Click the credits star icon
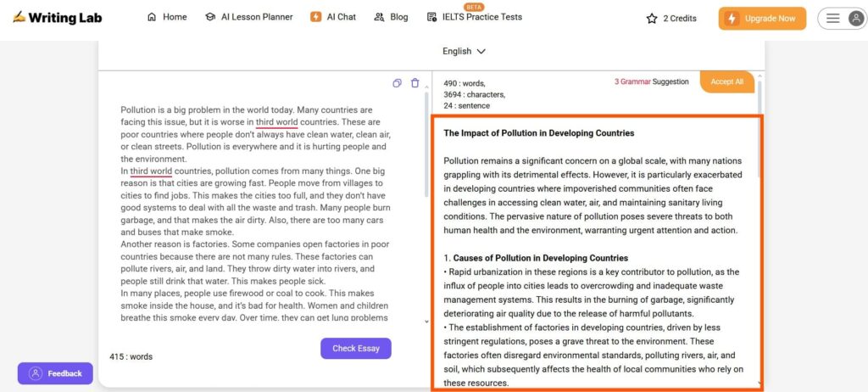The width and height of the screenshot is (868, 392). (x=652, y=19)
